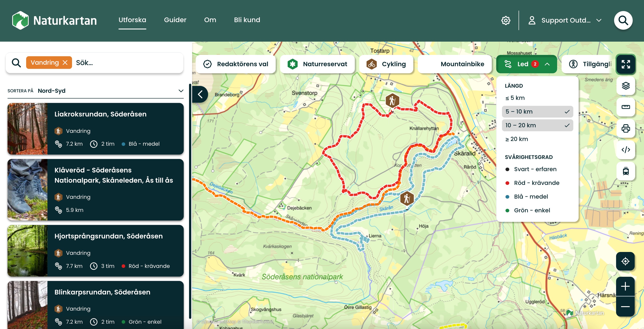Open the settings gear in the header

click(x=505, y=20)
